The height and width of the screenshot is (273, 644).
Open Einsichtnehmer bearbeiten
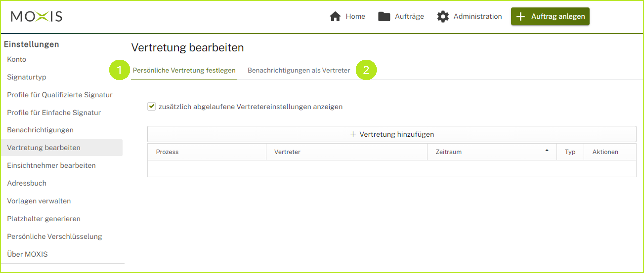pyautogui.click(x=51, y=165)
